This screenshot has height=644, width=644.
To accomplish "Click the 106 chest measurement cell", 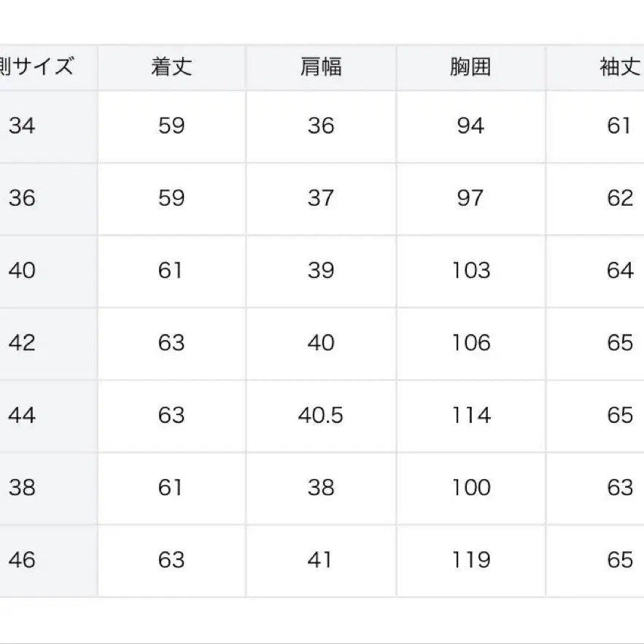I will (x=470, y=344).
